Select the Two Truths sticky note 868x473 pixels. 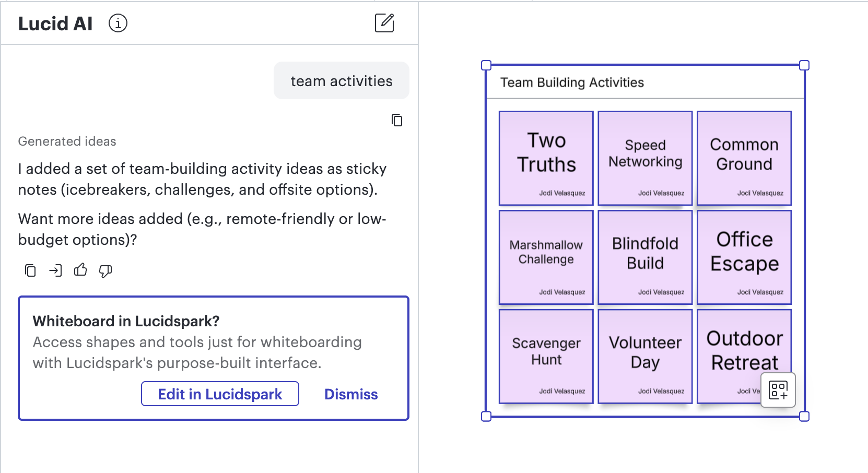(546, 158)
